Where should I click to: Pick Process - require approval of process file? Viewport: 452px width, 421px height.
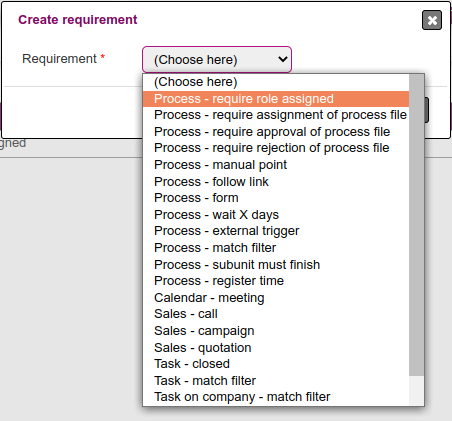coord(276,132)
